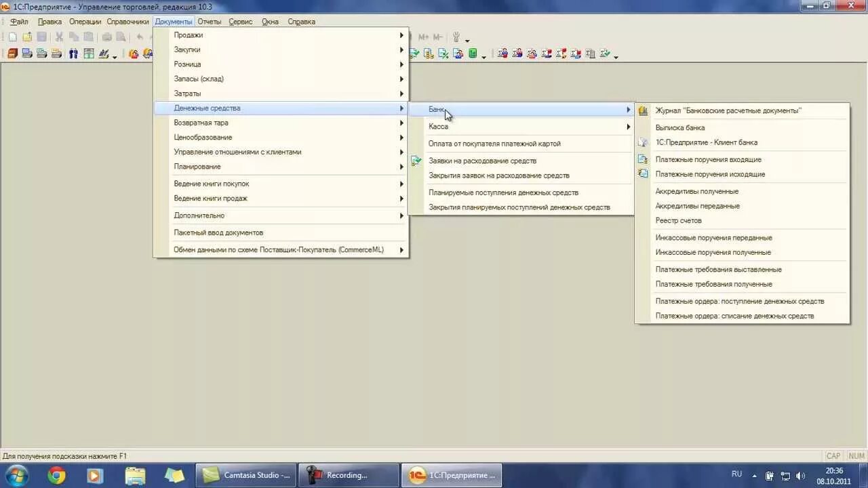Screen dimensions: 868x488
Task: Open the Правка menu
Action: (x=50, y=22)
